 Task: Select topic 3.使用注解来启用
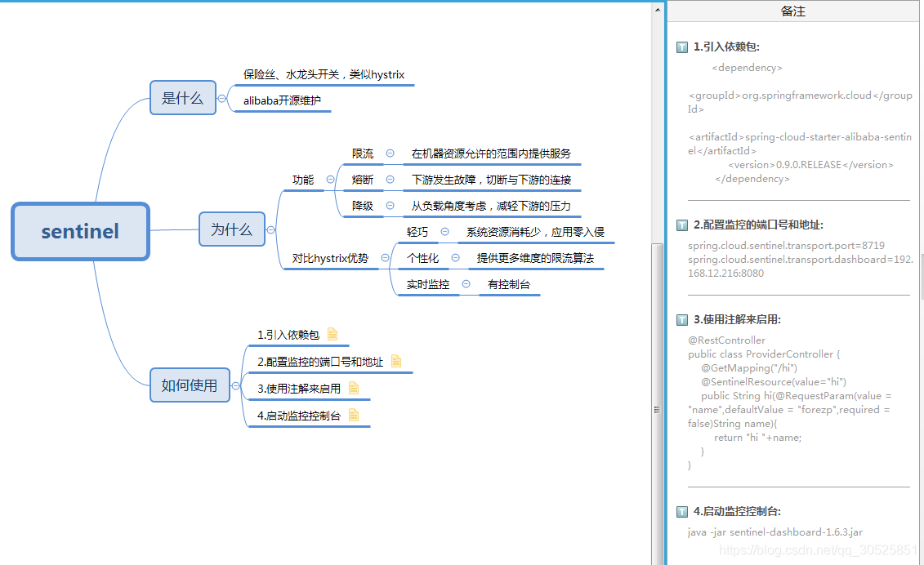(x=299, y=389)
